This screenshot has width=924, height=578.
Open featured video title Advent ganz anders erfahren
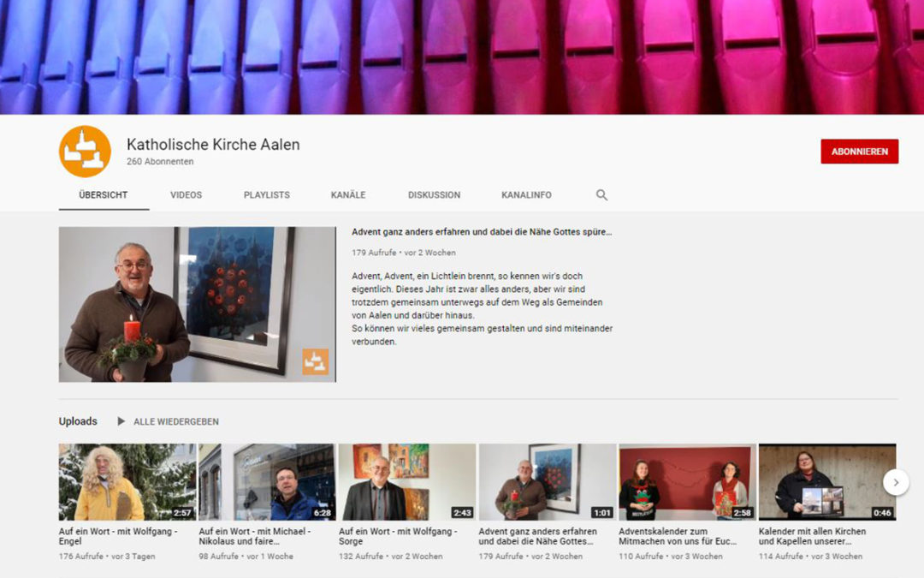482,232
